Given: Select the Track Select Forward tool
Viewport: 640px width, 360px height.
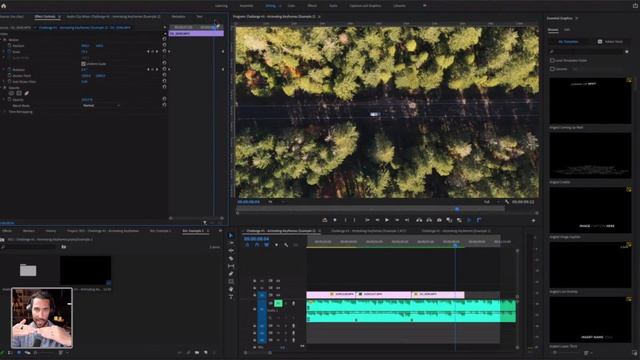Looking at the screenshot, I should click(x=231, y=243).
